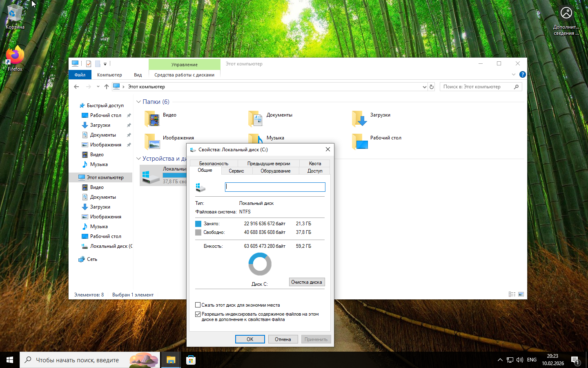Collapse the Devices and drives group
Screen dimensions: 588x368
138,159
